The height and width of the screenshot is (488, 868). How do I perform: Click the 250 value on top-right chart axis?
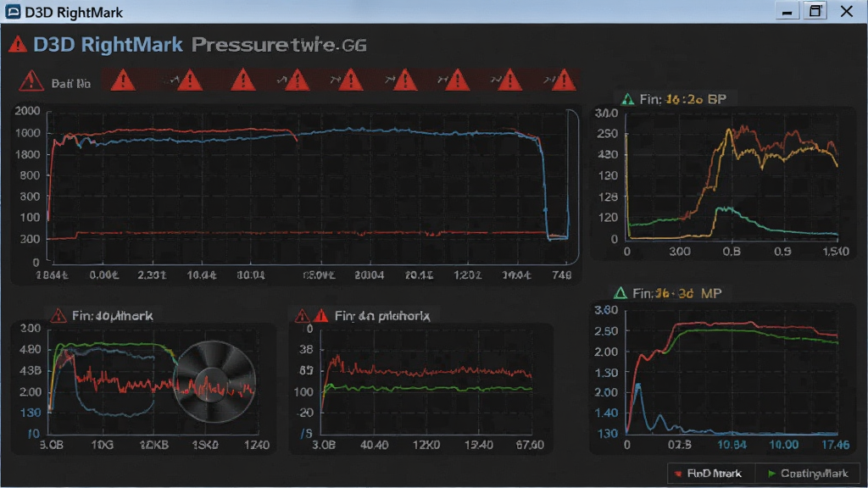(x=607, y=134)
